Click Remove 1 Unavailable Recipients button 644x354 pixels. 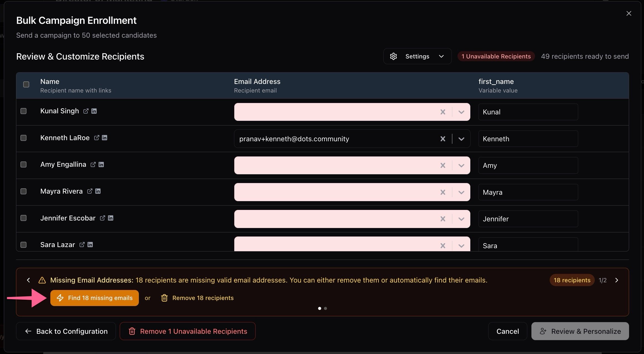pos(188,331)
